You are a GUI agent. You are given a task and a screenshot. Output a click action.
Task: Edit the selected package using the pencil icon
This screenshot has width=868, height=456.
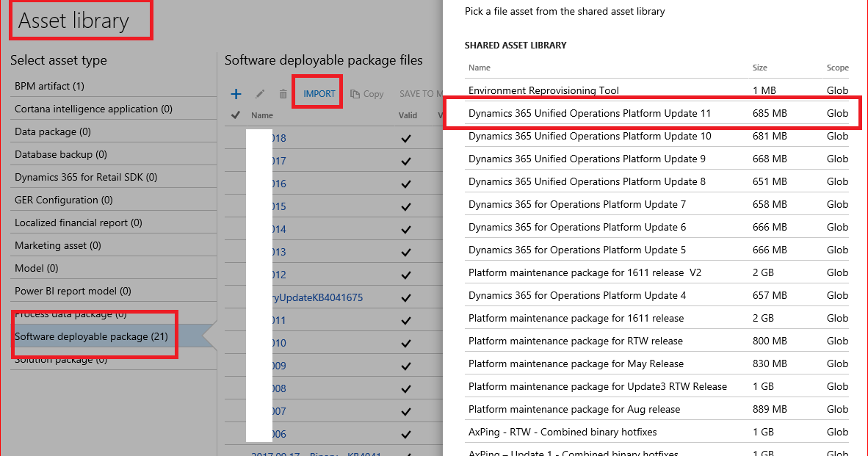pos(259,93)
